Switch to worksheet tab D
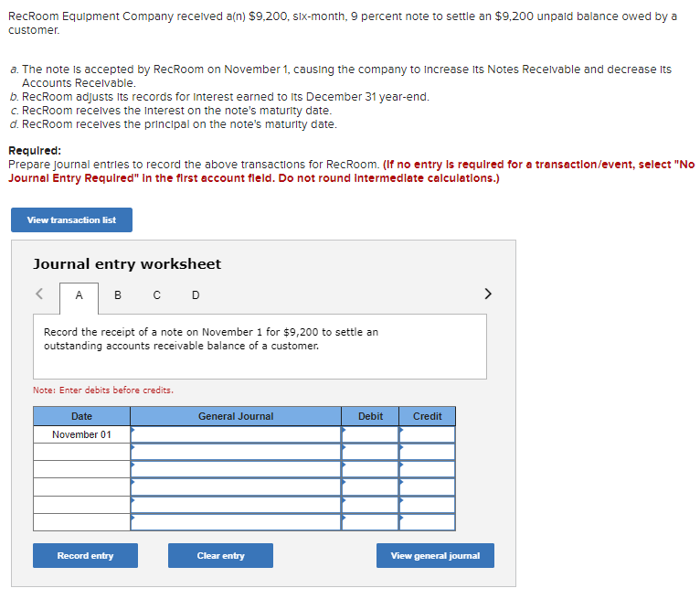700x599 pixels. coord(196,295)
